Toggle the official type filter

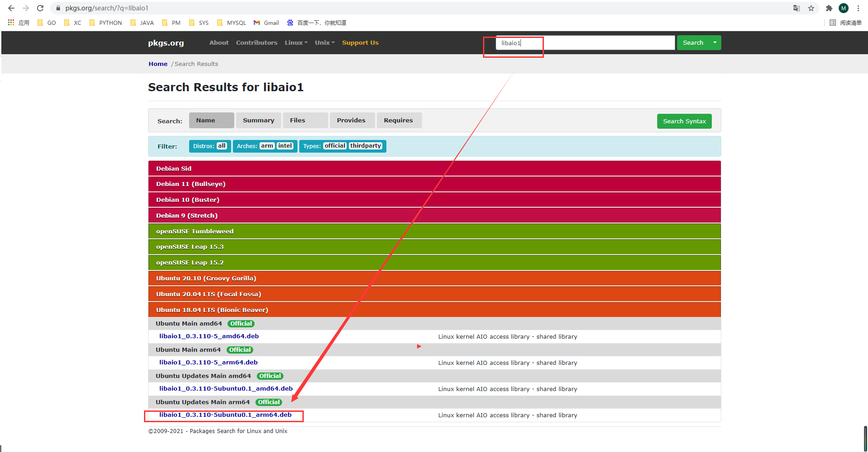335,146
